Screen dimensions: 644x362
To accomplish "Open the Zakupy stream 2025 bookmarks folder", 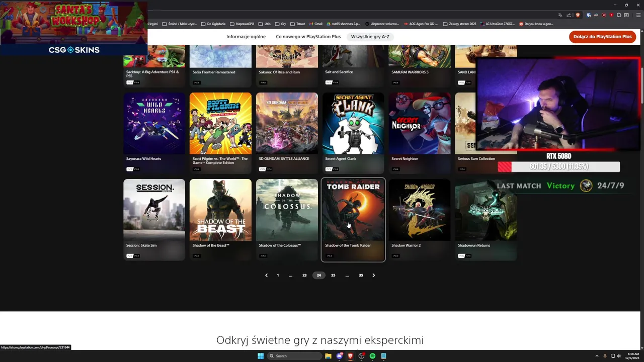I will pyautogui.click(x=459, y=24).
